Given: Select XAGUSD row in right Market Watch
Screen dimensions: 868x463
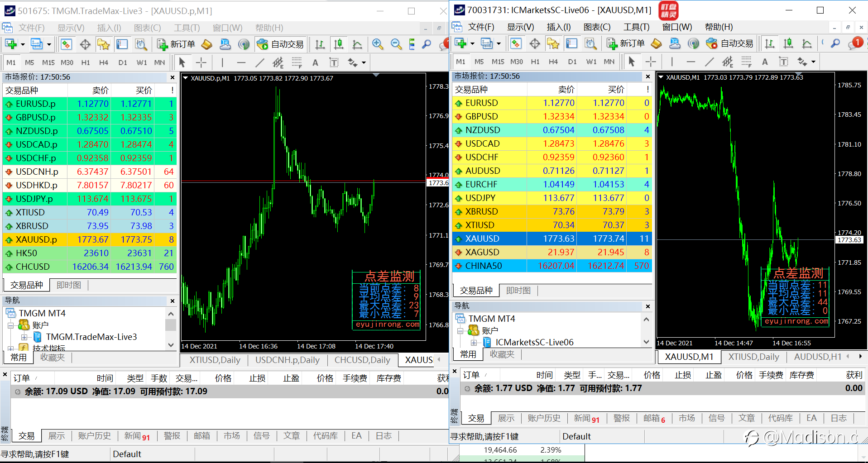Looking at the screenshot, I should click(x=553, y=252).
